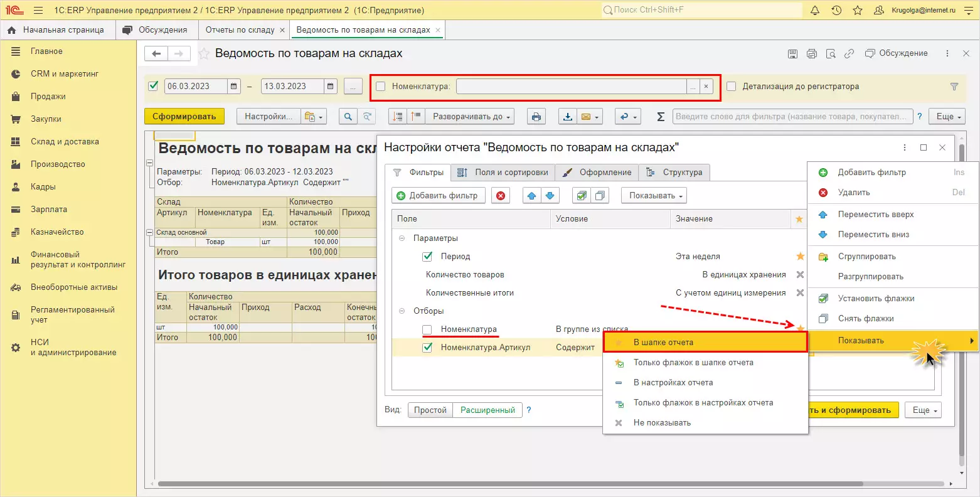The width and height of the screenshot is (980, 497).
Task: Click the Сформировать button
Action: (184, 117)
